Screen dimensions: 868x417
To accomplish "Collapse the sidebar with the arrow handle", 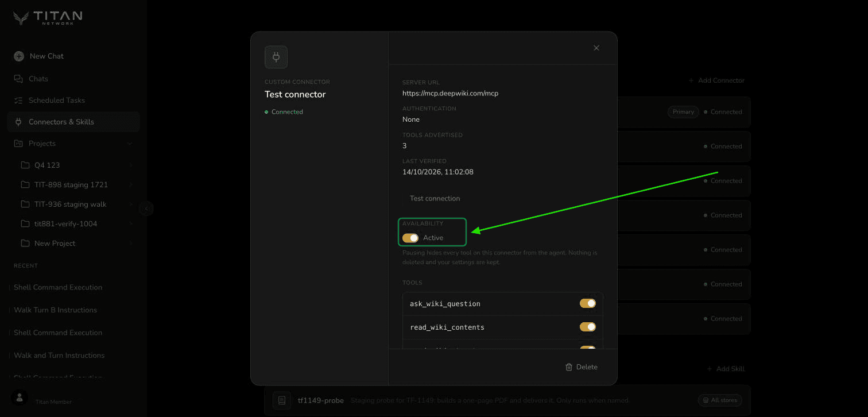I will point(146,208).
